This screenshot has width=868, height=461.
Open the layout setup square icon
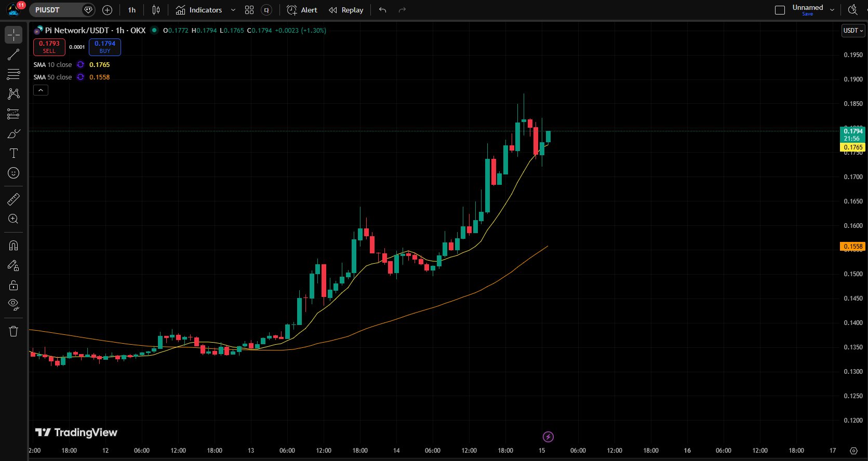[780, 10]
